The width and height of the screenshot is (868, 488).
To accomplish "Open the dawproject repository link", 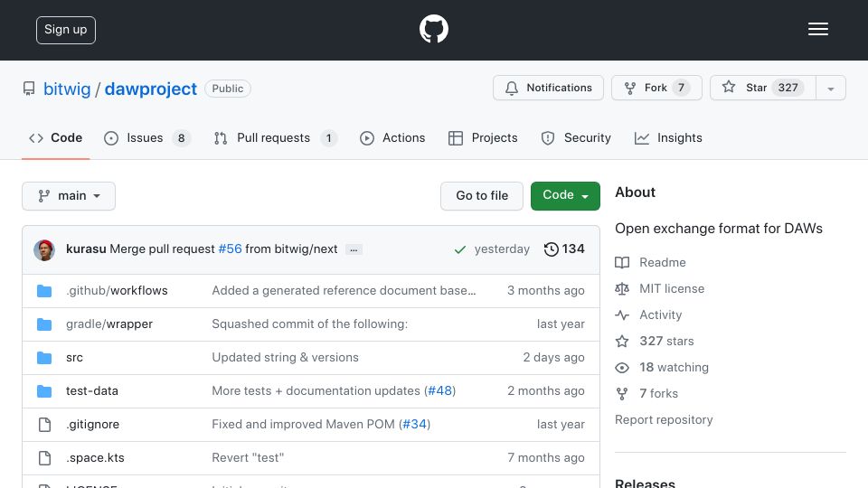I will click(151, 89).
